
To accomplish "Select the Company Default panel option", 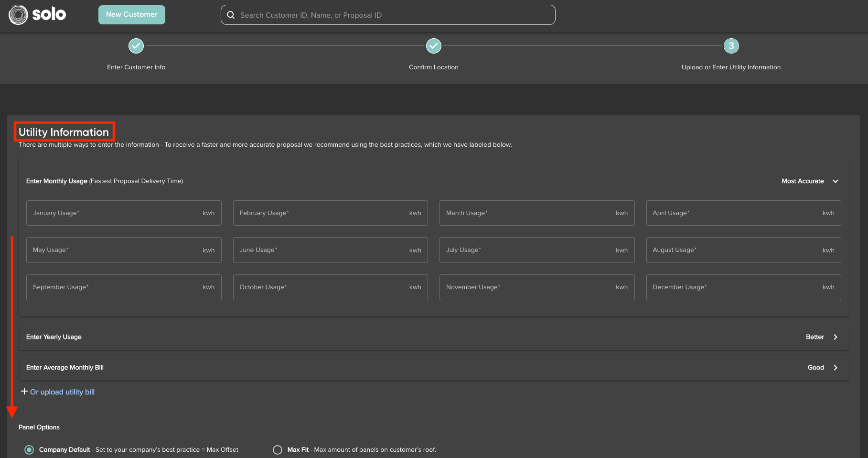I will tap(29, 449).
